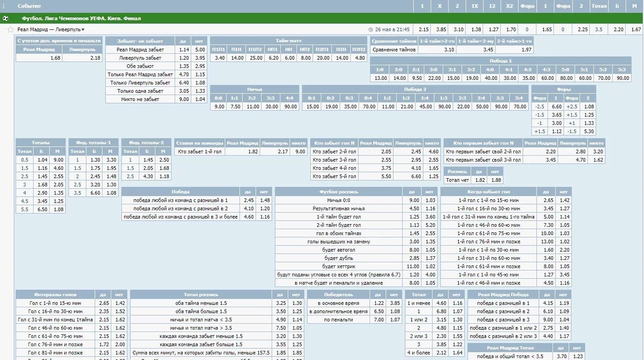The height and width of the screenshot is (360, 644).
Task: Select 'да' 2.45 for победа с разницей в 1
Action: [x=249, y=200]
